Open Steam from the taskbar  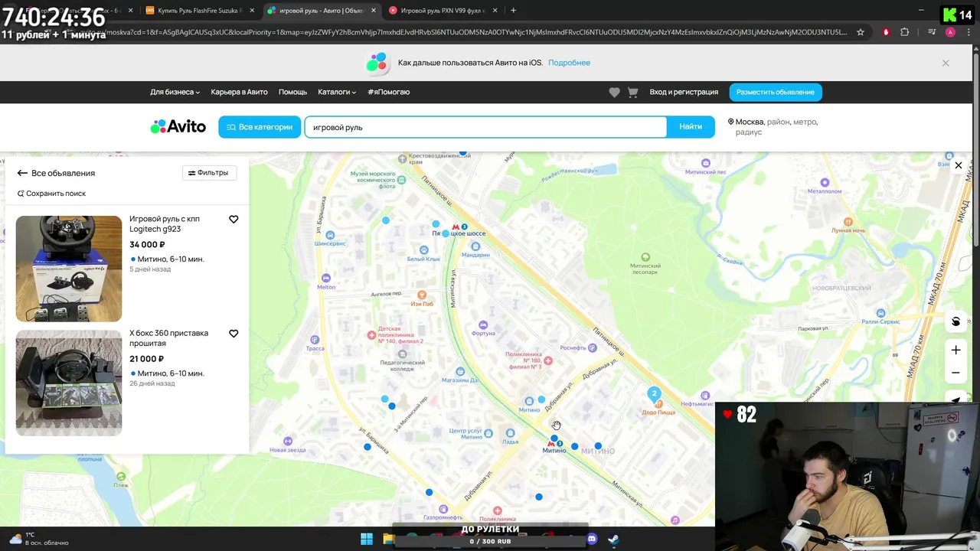click(x=613, y=539)
